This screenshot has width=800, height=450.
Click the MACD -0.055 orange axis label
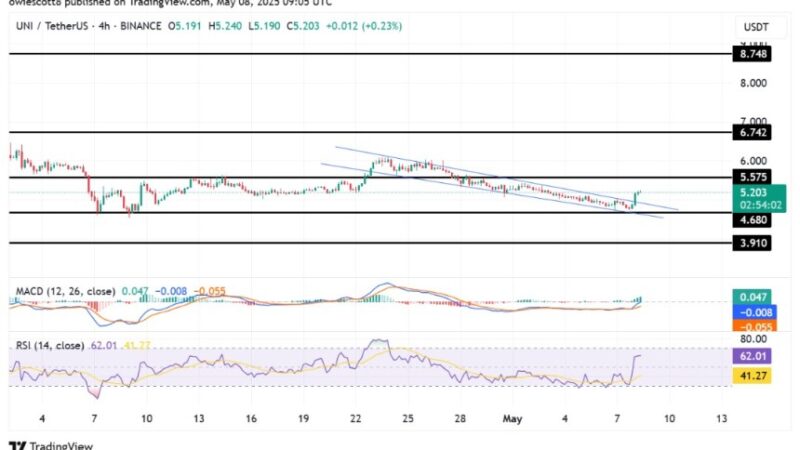pyautogui.click(x=755, y=327)
